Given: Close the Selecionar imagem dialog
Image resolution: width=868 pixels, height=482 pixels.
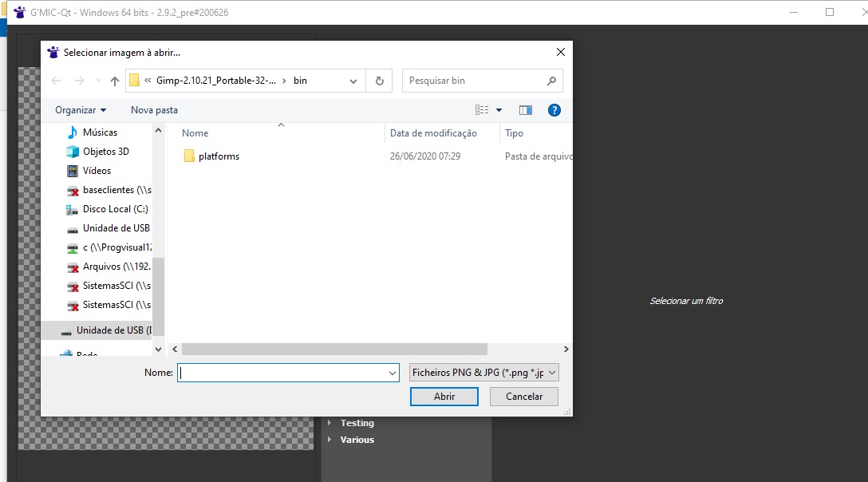Looking at the screenshot, I should (x=560, y=52).
